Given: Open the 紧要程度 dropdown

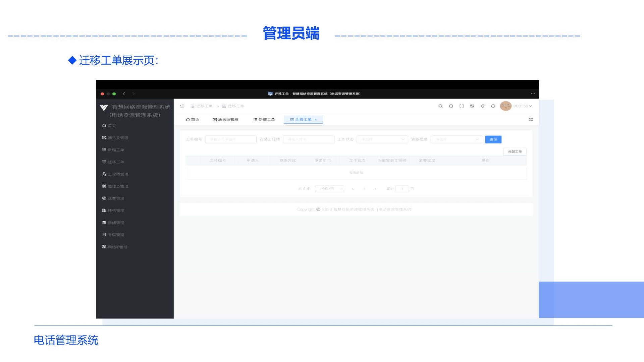Looking at the screenshot, I should click(456, 139).
